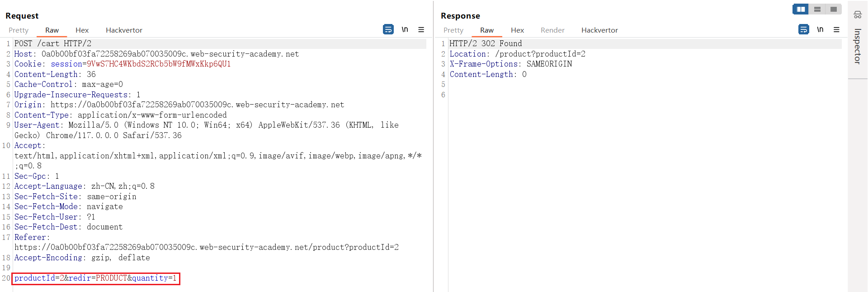Switch Request view to Pretty tab
Screen dimensions: 868x292
(19, 30)
